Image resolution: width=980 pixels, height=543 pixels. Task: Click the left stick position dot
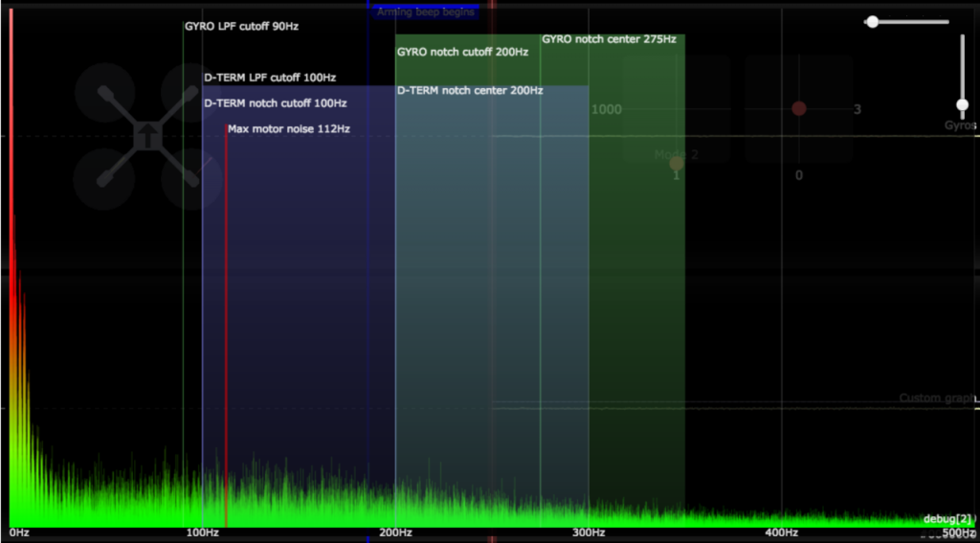coord(677,163)
